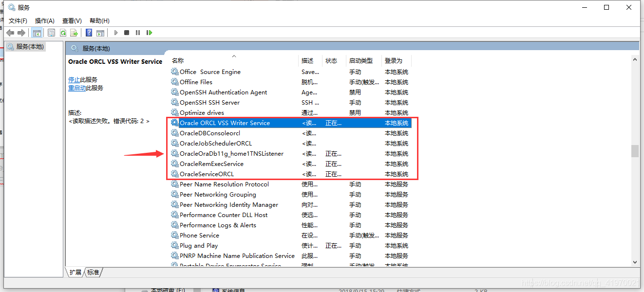
Task: Select the Performance Logs & Alerts service name
Action: click(218, 225)
